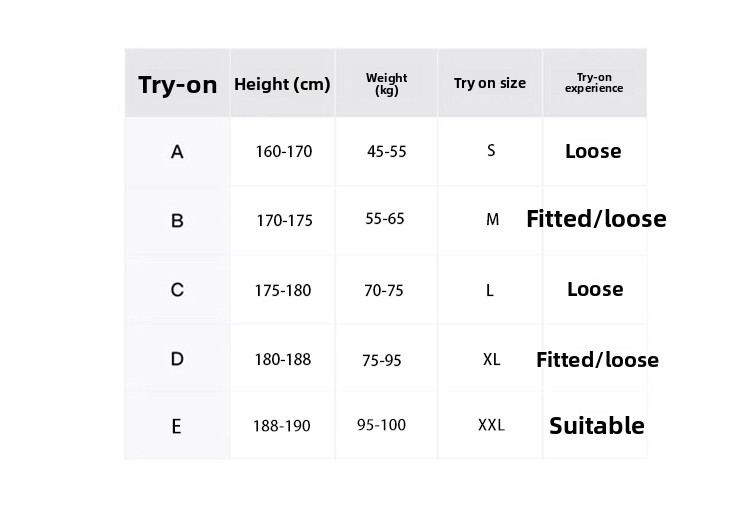Select row label E
The width and height of the screenshot is (750, 505).
pos(176,426)
